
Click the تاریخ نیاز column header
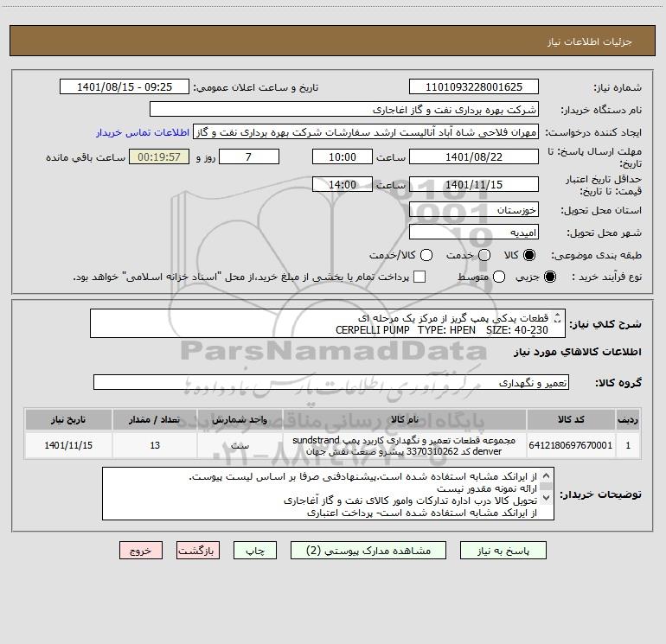click(x=68, y=419)
